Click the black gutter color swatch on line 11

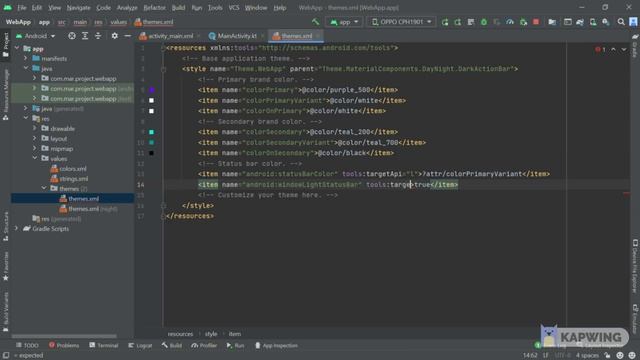tap(151, 153)
